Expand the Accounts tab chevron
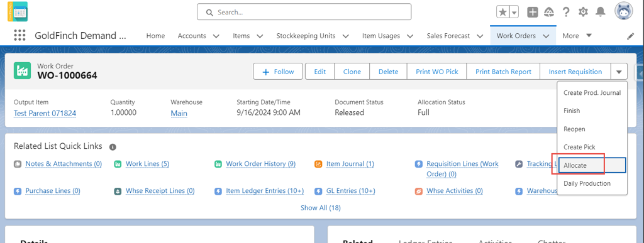Image resolution: width=644 pixels, height=243 pixels. [216, 36]
